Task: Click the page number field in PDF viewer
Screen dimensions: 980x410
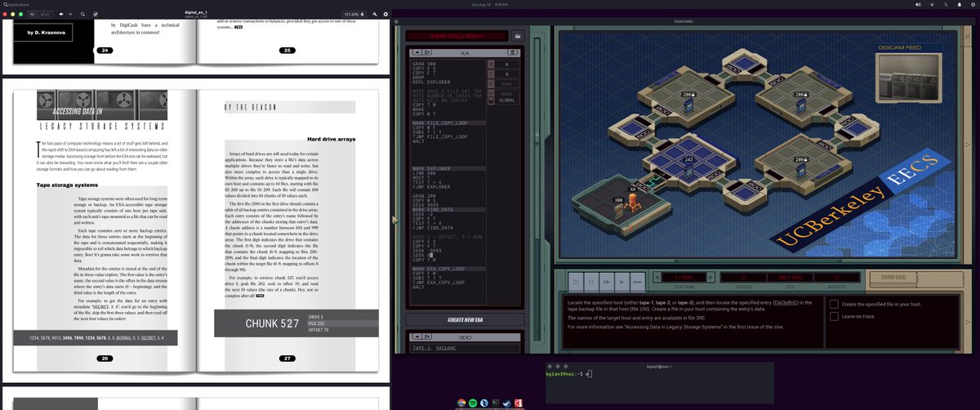Action: [33, 14]
